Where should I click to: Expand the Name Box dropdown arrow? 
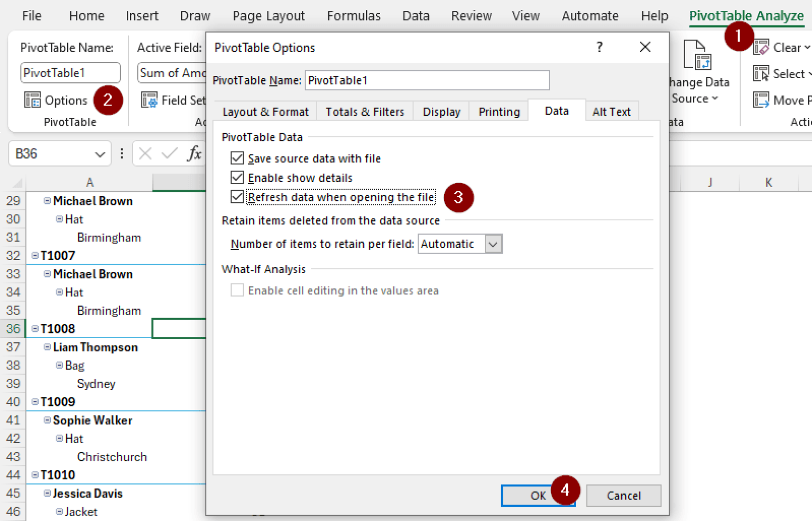(99, 154)
